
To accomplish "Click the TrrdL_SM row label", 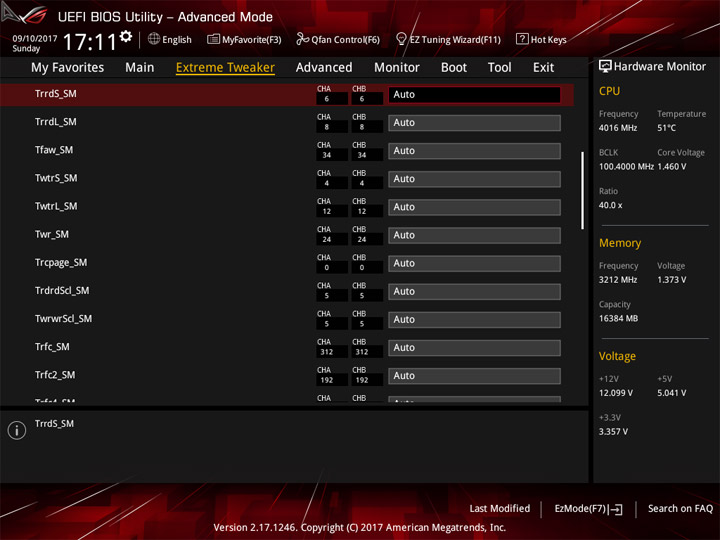I will point(56,122).
